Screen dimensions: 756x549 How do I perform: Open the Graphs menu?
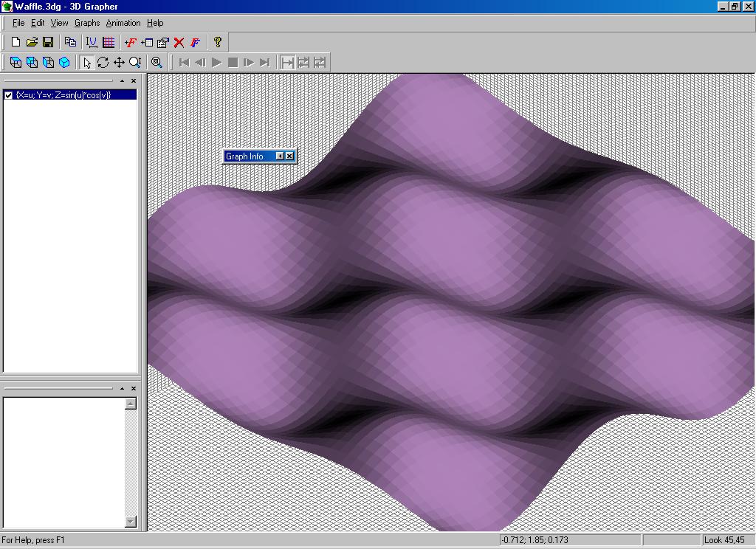[87, 23]
